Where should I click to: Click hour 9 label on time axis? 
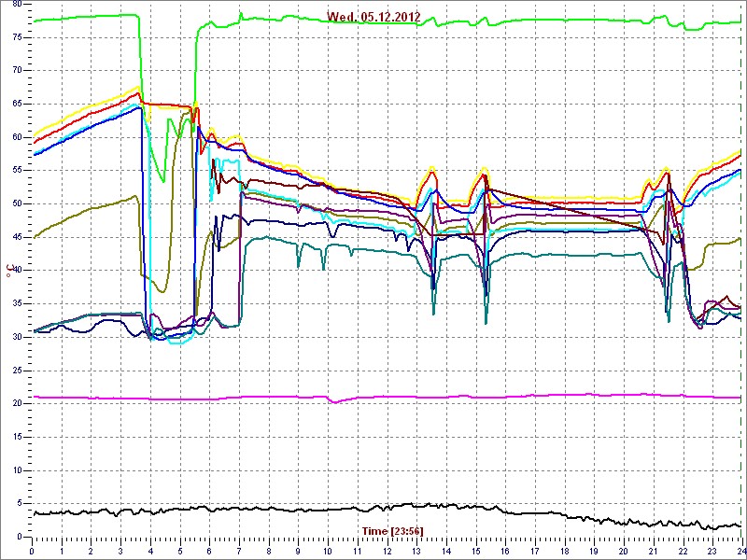tap(298, 549)
